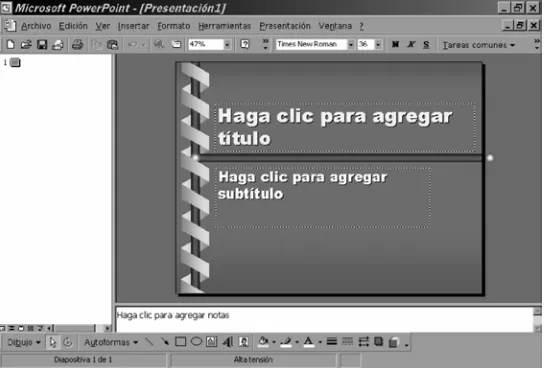546x368 pixels.
Task: Click the outline pane scroll right arrow
Action: pos(108,328)
